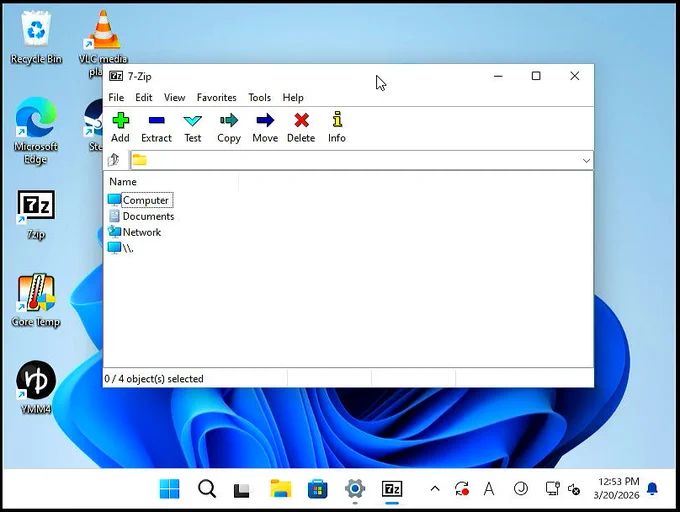Open Task View from taskbar

[242, 490]
